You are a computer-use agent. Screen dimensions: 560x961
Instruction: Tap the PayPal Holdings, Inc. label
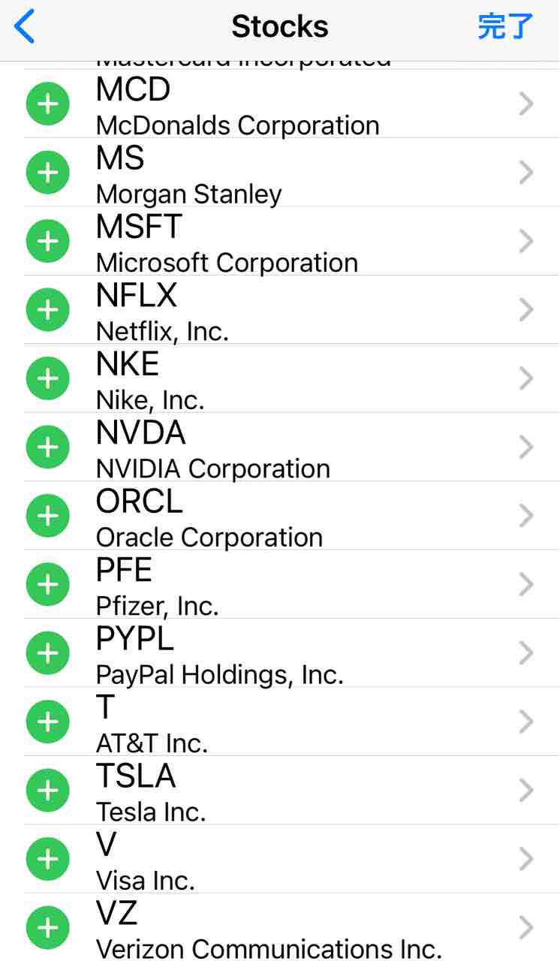coord(220,675)
